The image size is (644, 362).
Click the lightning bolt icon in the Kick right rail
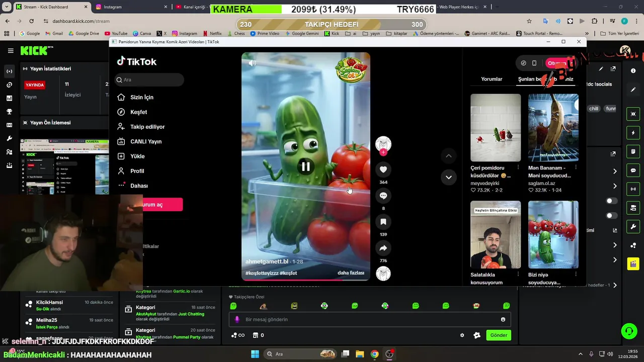click(633, 133)
